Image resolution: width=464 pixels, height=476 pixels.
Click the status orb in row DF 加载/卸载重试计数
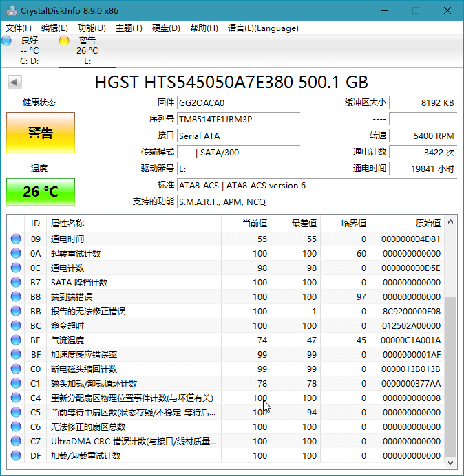tap(16, 455)
